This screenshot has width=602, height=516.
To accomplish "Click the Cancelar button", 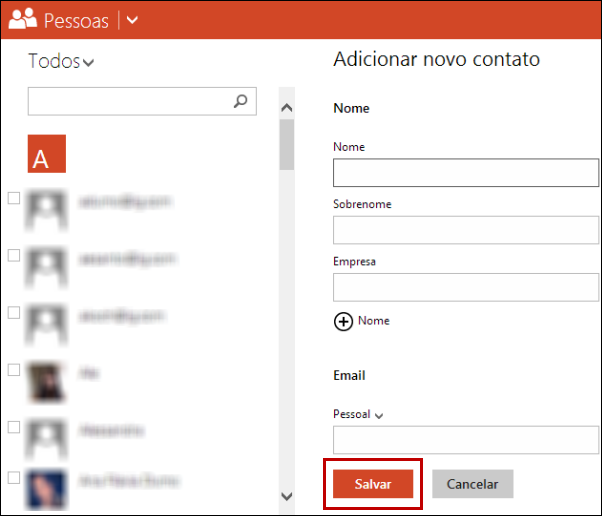I will coord(472,484).
